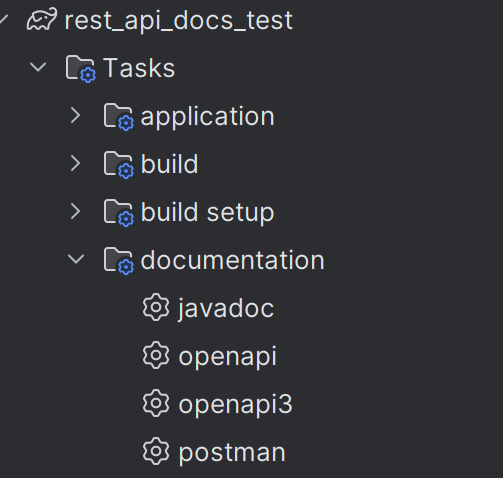
Task: Click the build folder icon
Action: click(x=119, y=164)
